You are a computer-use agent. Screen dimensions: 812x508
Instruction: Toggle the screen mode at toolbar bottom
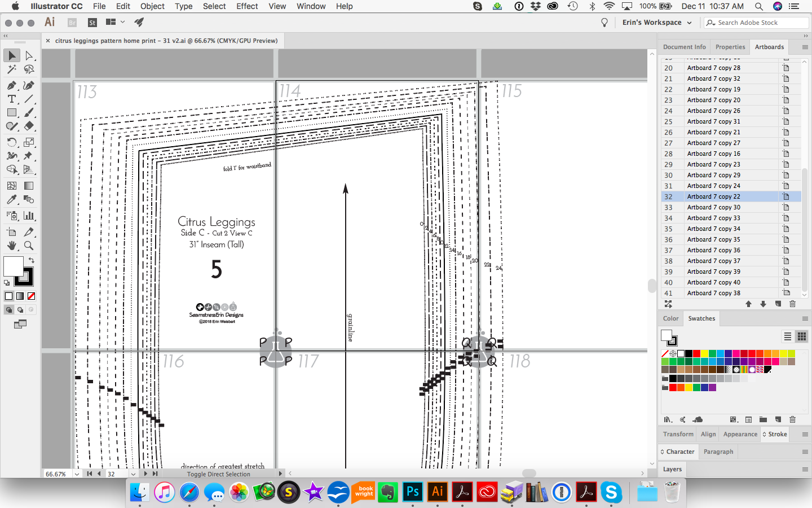21,325
